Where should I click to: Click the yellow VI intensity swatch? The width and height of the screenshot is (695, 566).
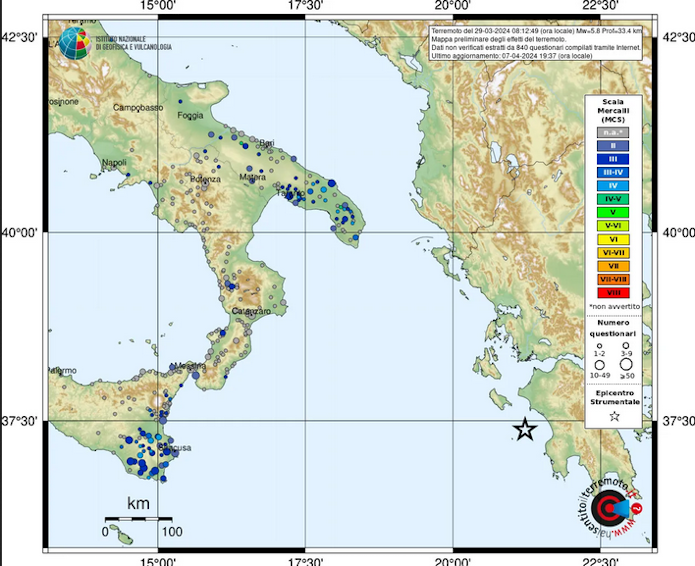[614, 239]
